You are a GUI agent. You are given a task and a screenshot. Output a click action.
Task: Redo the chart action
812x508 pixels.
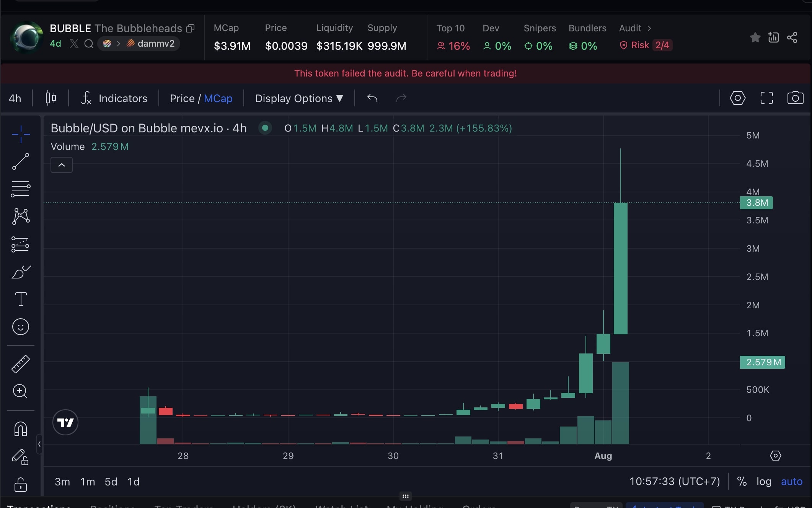point(401,98)
